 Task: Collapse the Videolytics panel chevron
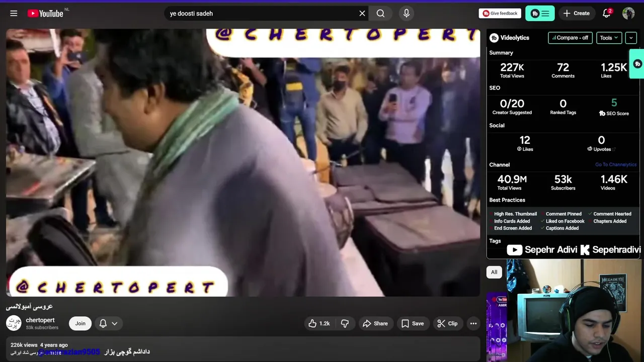pos(631,38)
